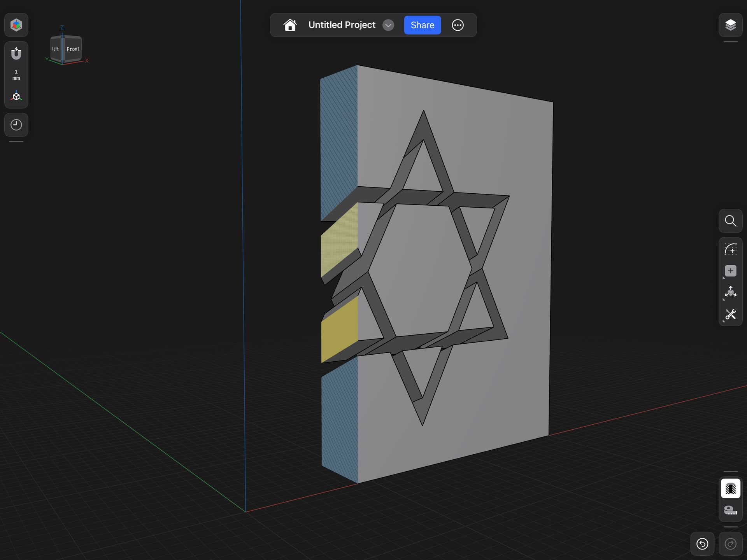
Task: Click the Share button
Action: pos(422,25)
